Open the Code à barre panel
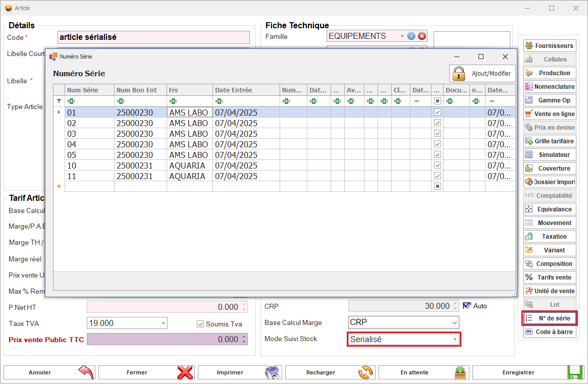This screenshot has width=588, height=384. pyautogui.click(x=550, y=332)
